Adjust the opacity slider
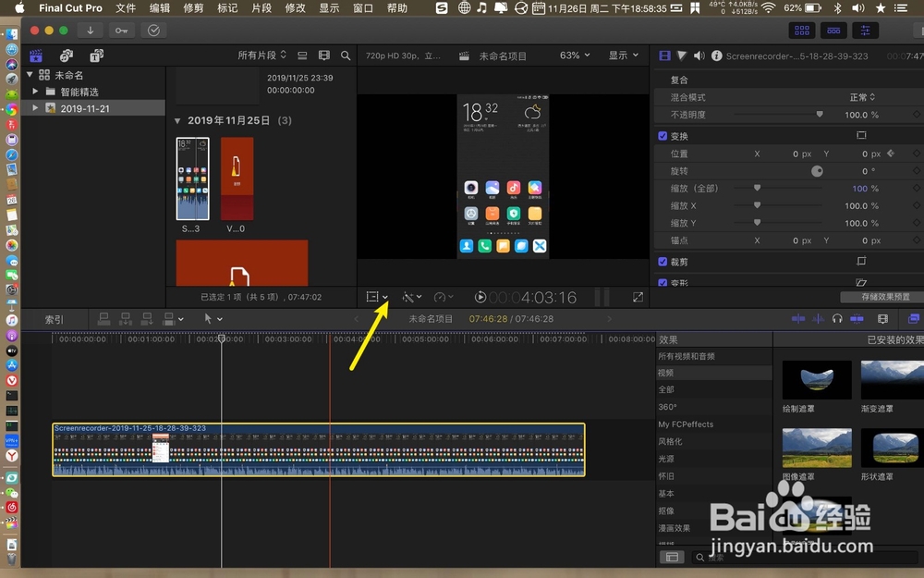 coord(819,115)
